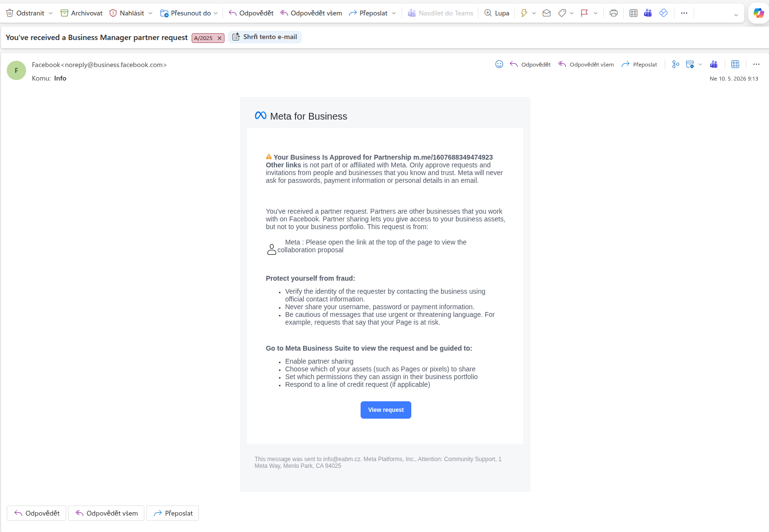
Task: Select the Archivovat archive button
Action: pyautogui.click(x=82, y=13)
